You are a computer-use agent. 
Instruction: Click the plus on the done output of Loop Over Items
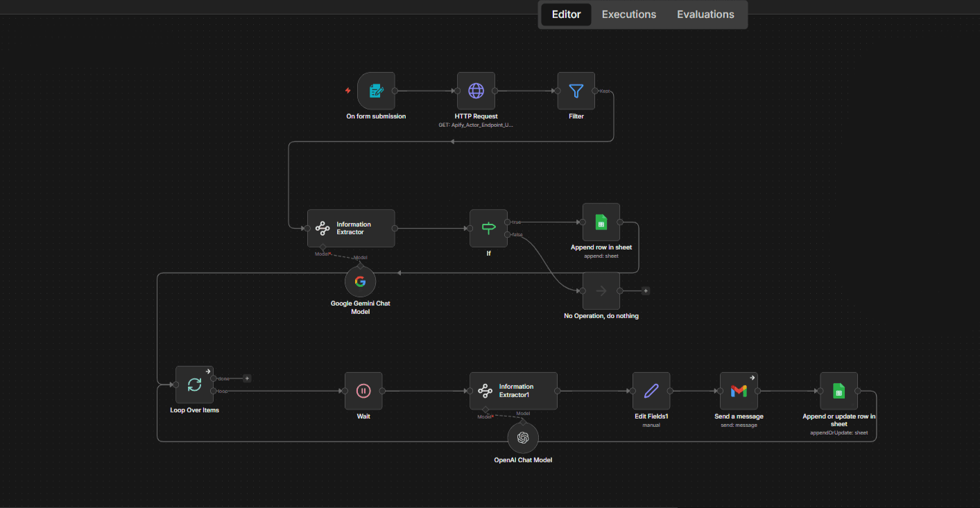click(247, 378)
